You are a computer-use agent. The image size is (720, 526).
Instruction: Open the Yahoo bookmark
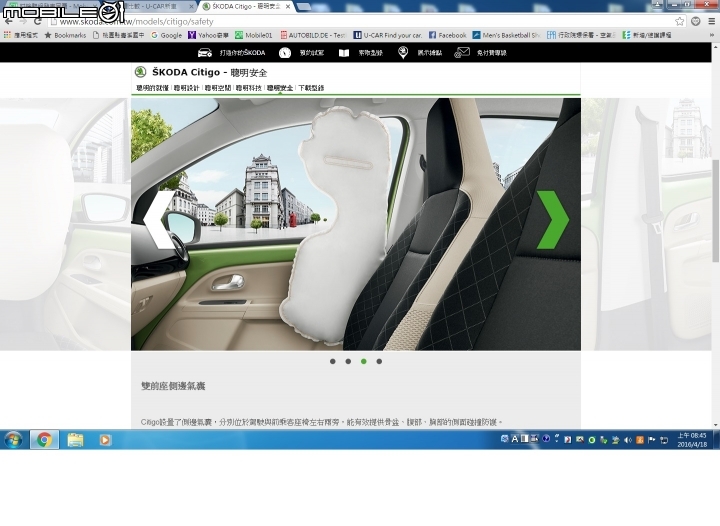point(208,35)
